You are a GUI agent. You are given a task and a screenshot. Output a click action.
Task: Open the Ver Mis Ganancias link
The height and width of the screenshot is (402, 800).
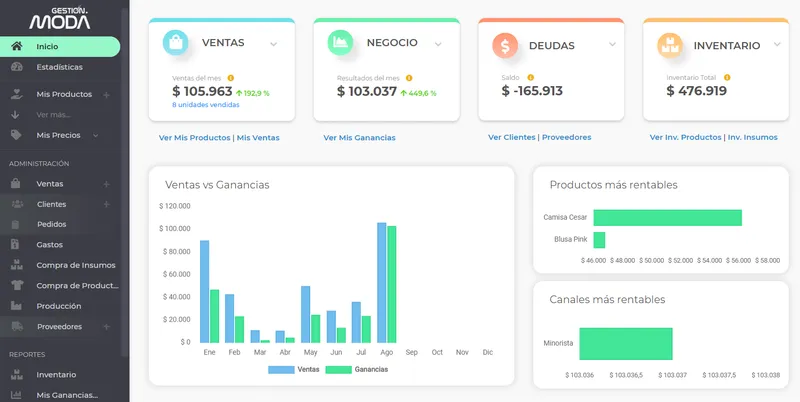click(359, 138)
